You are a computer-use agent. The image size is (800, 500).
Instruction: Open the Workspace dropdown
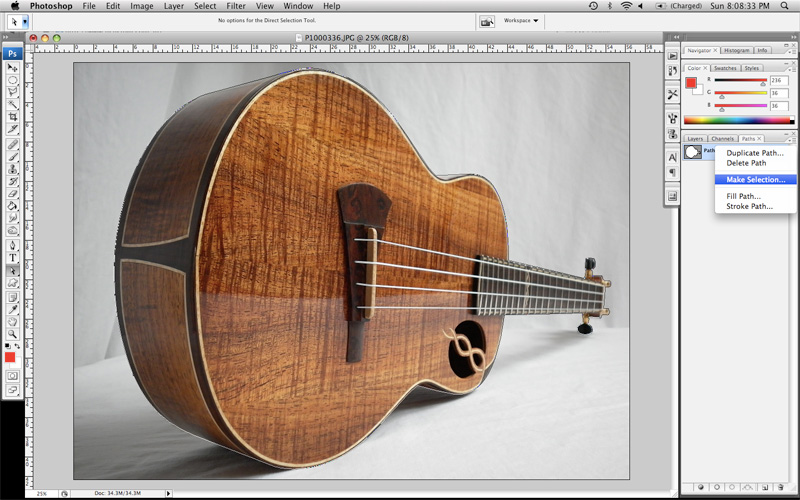click(520, 20)
